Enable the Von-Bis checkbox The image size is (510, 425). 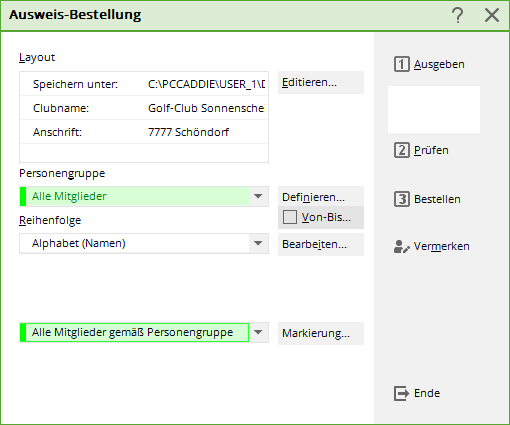click(x=290, y=217)
